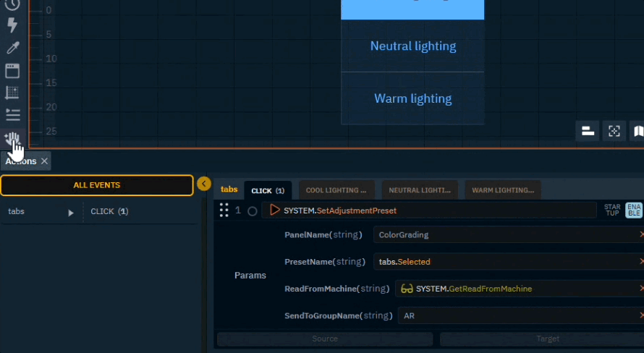Collapse the events panel with yellow chevron
The image size is (644, 353).
point(204,184)
